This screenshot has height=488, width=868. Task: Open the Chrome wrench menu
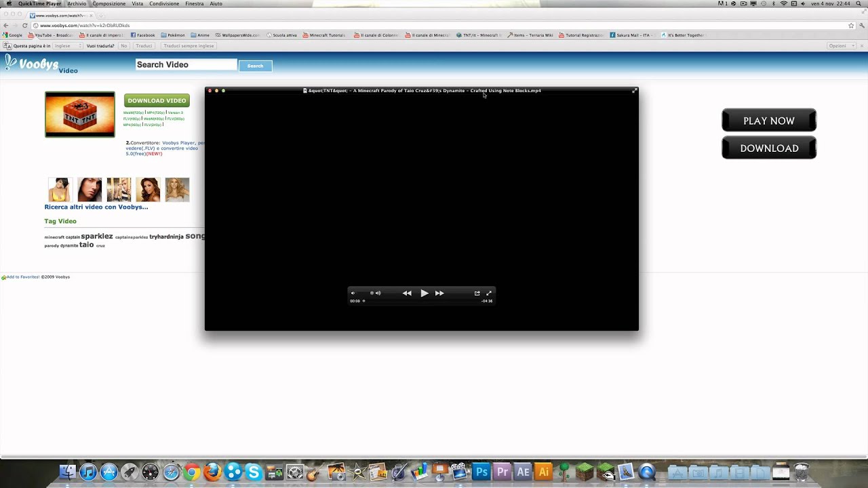pyautogui.click(x=861, y=26)
